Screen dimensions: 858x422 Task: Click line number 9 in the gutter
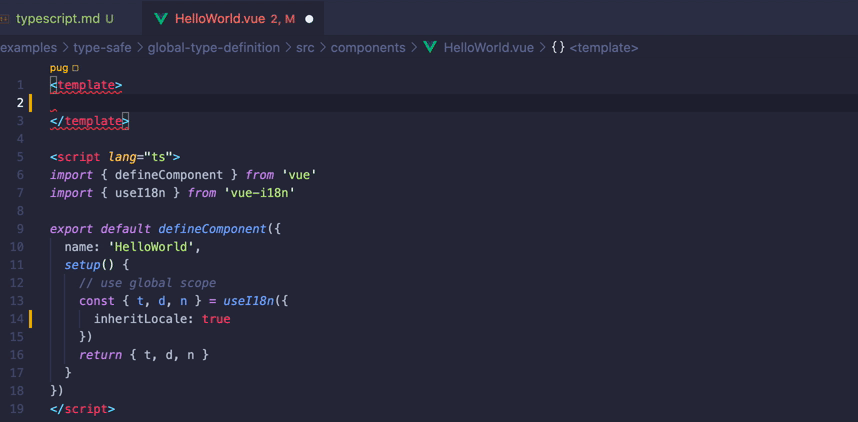[20, 229]
